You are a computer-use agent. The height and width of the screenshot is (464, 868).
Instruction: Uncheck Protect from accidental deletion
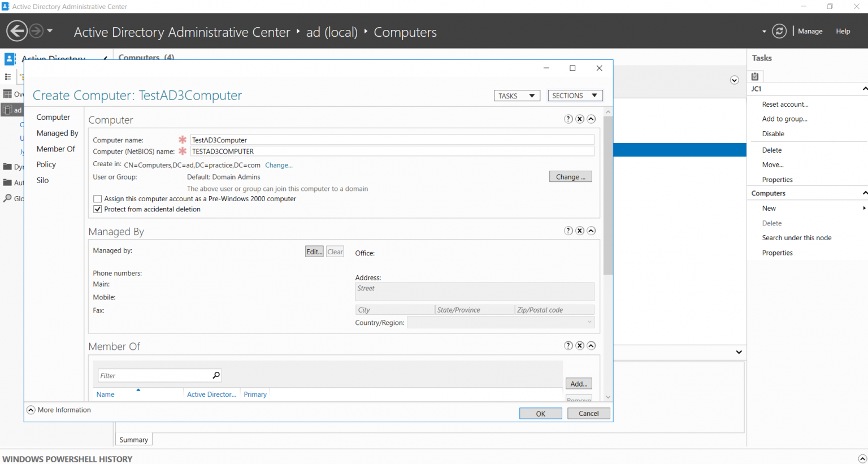[x=98, y=209]
